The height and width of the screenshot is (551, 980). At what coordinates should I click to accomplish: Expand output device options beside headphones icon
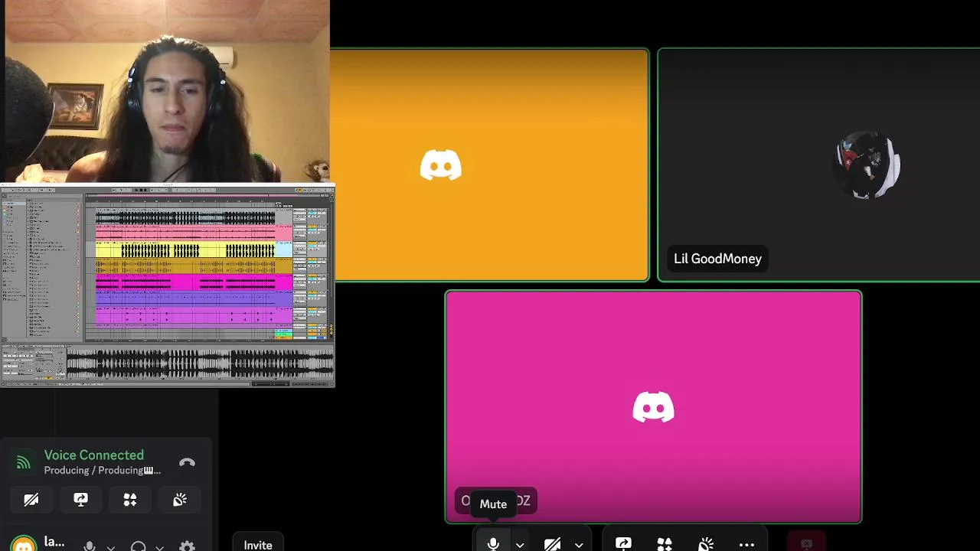[x=159, y=546]
